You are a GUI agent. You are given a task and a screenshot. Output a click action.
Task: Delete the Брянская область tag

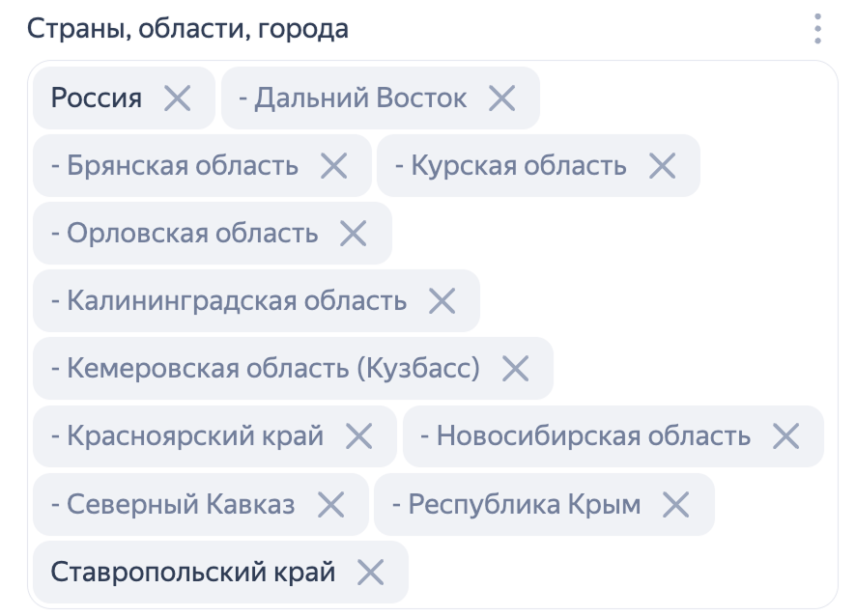pyautogui.click(x=333, y=166)
